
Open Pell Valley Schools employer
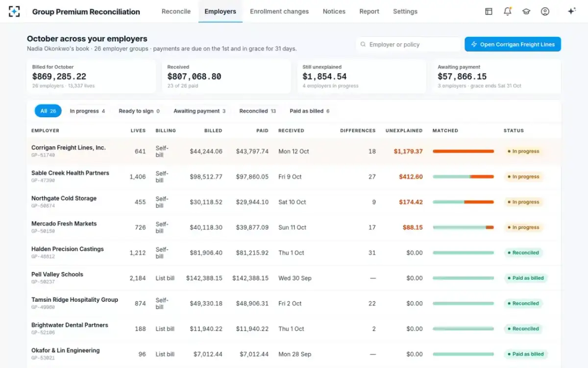coord(57,274)
